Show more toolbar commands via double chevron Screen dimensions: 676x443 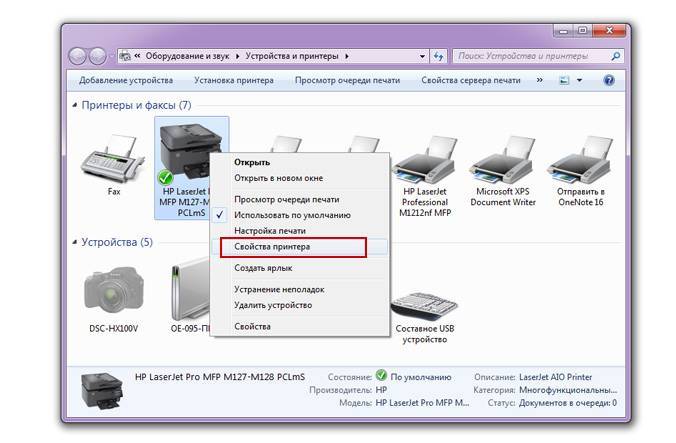point(540,80)
